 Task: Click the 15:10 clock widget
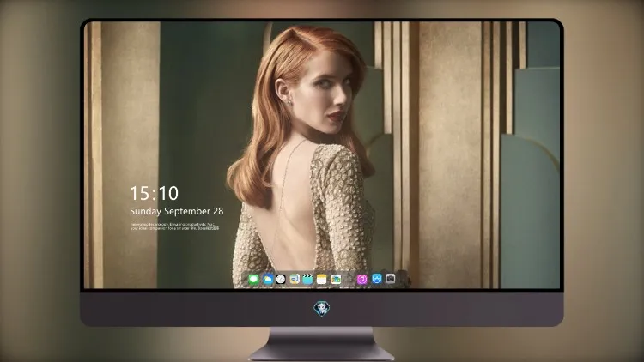tap(154, 193)
